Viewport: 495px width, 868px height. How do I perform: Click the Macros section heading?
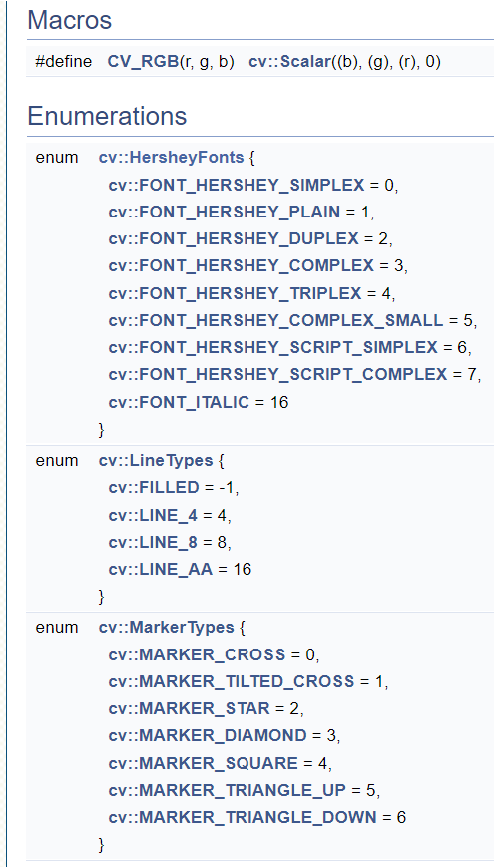click(69, 21)
